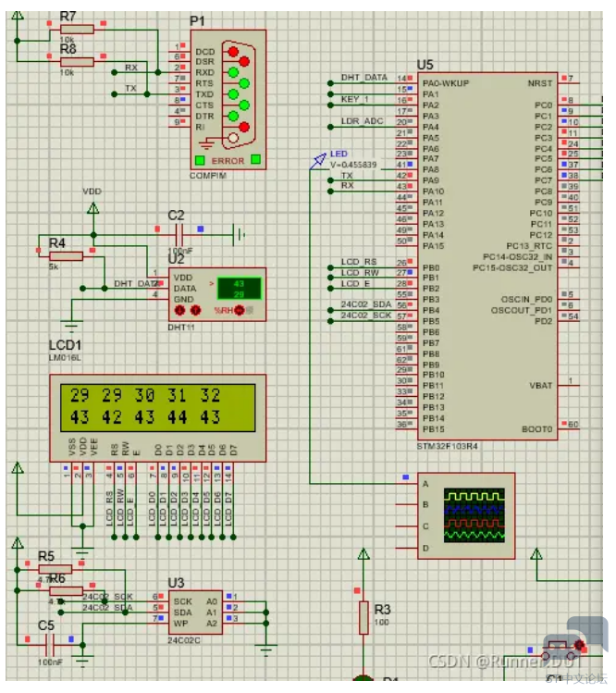616x693 pixels.
Task: Click the BOOT0 pin label on U5
Action: pyautogui.click(x=536, y=429)
